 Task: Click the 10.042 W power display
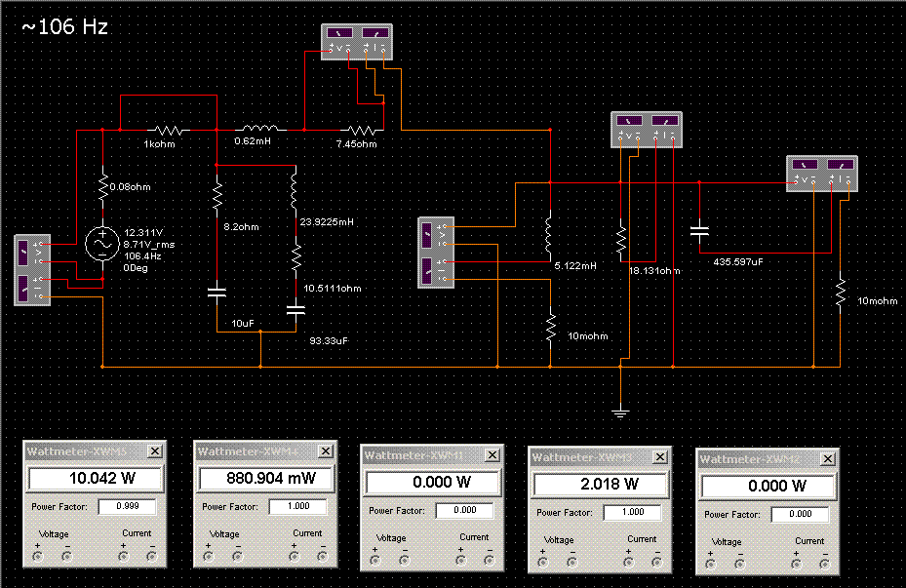[97, 478]
